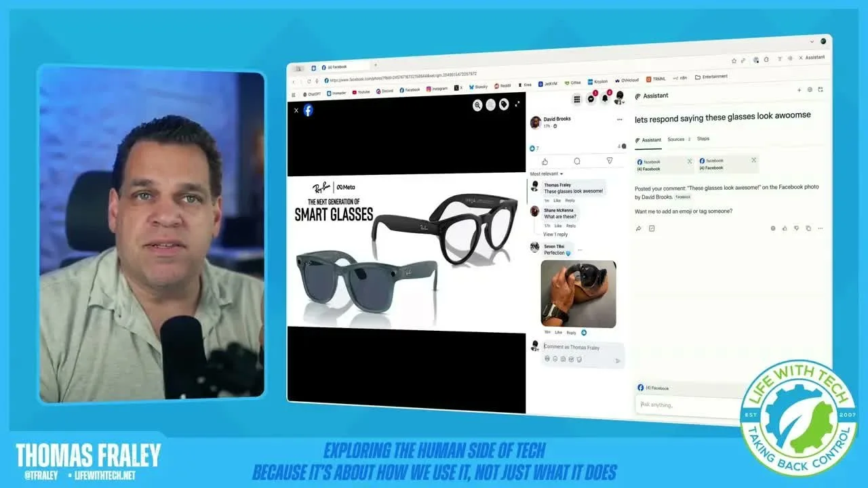
Task: Insert an emoji in the comment box
Action: pos(555,359)
